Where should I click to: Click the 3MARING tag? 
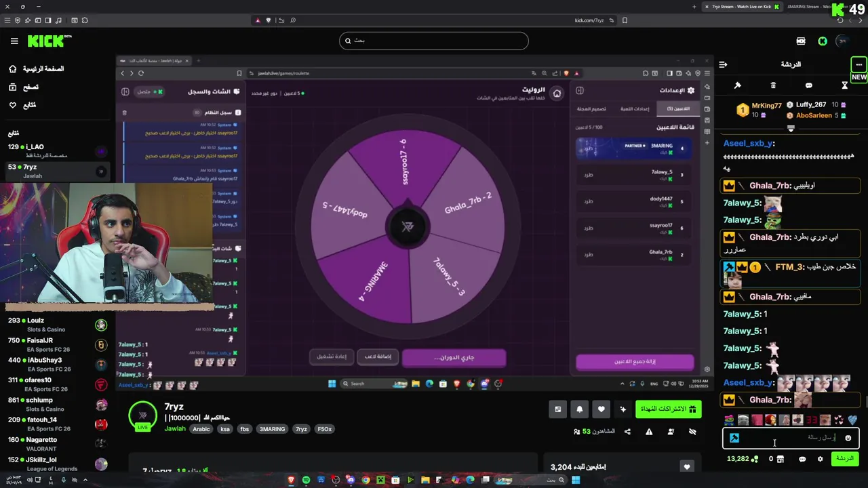[x=272, y=429]
